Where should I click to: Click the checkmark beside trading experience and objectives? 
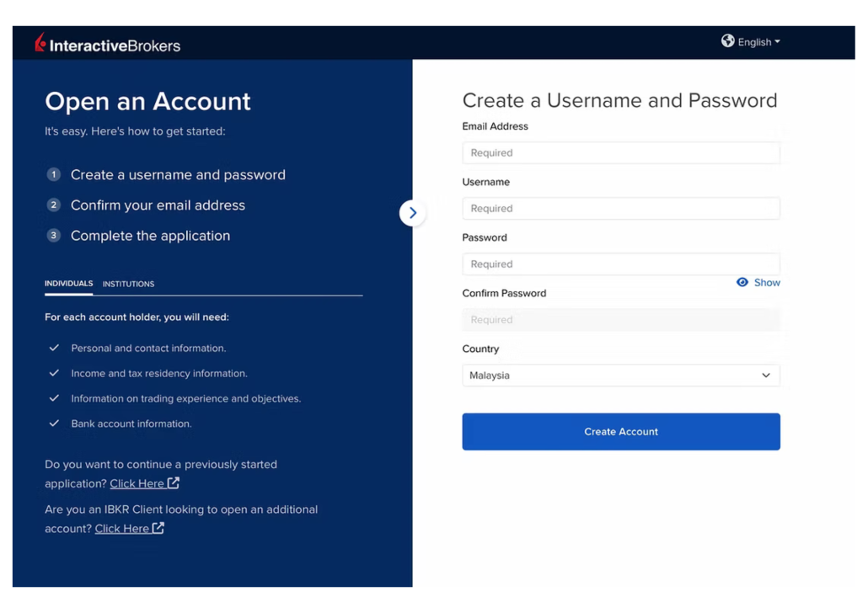click(x=54, y=398)
